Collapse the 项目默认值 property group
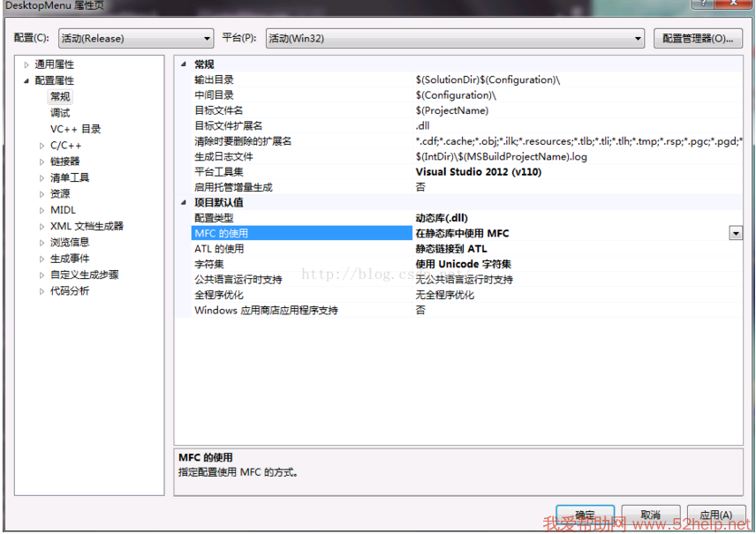Image resolution: width=756 pixels, height=534 pixels. pos(184,203)
